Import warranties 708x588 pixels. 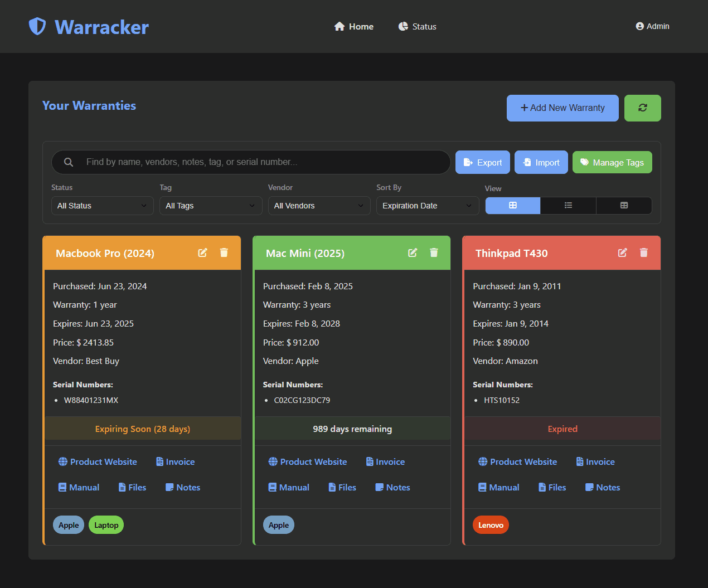pos(541,162)
